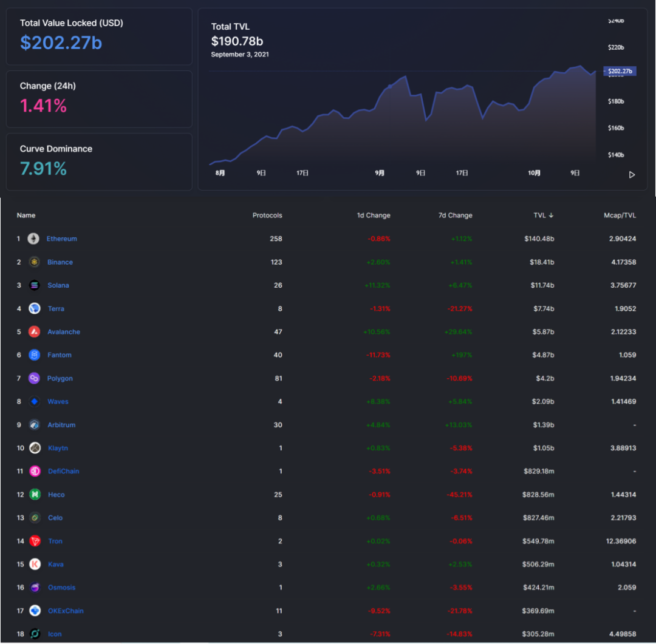This screenshot has width=656, height=644.
Task: Open the Polygon chain link
Action: tap(60, 379)
